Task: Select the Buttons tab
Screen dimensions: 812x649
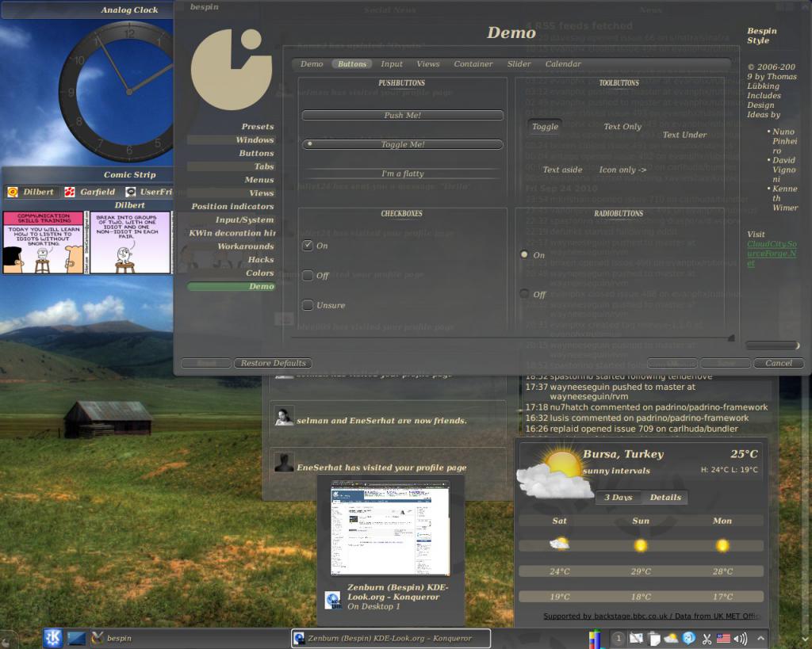Action: click(x=352, y=63)
